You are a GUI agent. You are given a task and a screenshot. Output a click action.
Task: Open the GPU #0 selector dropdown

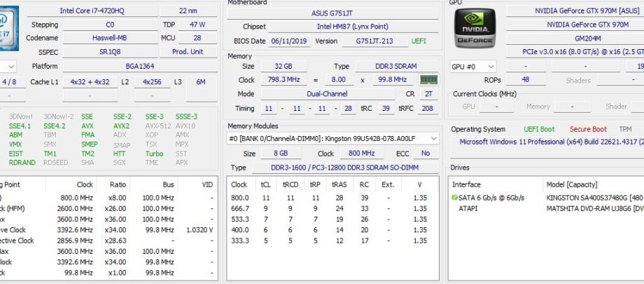(472, 66)
